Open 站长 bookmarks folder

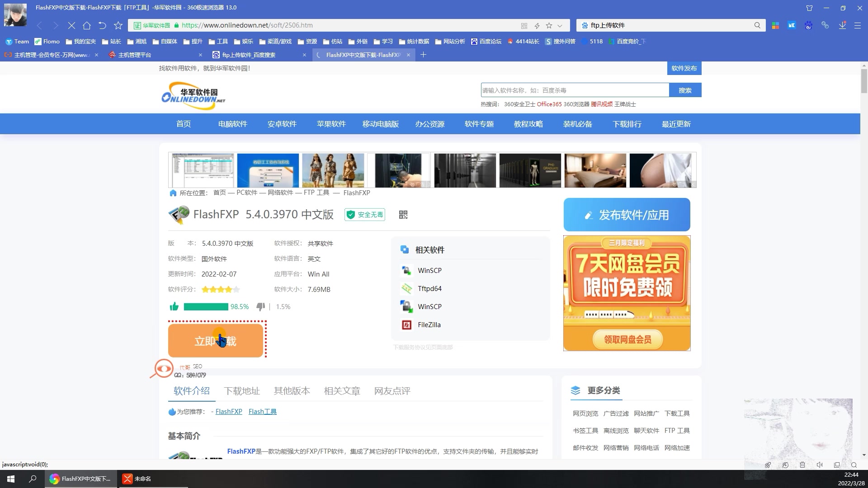(111, 41)
